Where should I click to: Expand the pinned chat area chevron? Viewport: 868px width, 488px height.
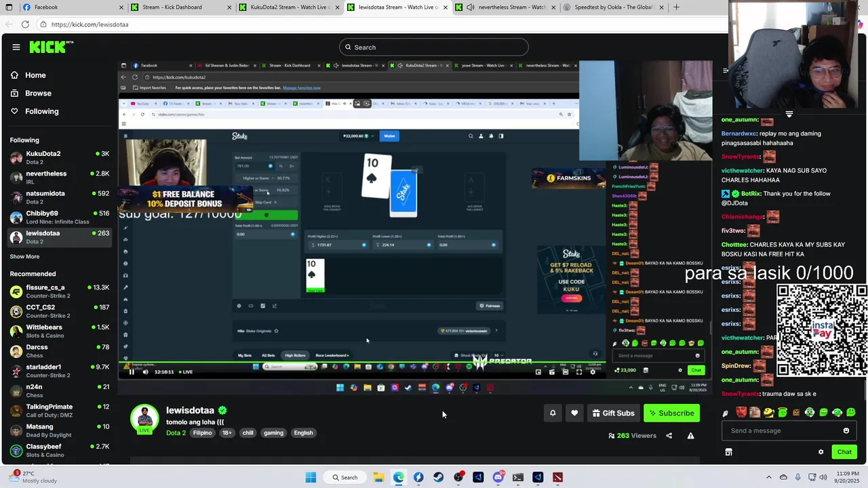tap(789, 115)
